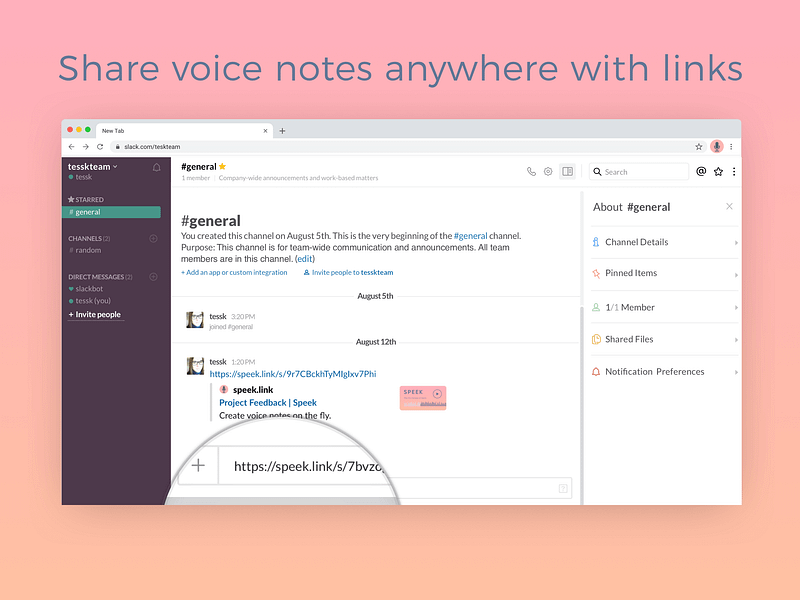Open channel settings gear icon

[548, 172]
